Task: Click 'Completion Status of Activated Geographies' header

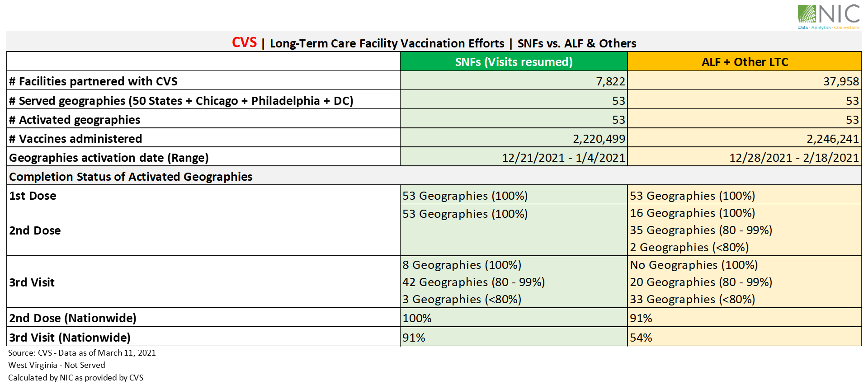Action: (131, 177)
